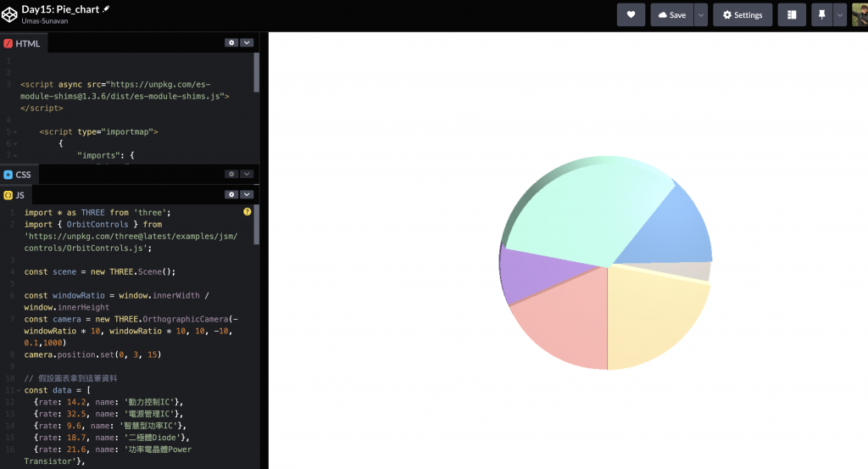The image size is (868, 469).
Task: Click the 'const windowRatio' line
Action: point(116,301)
